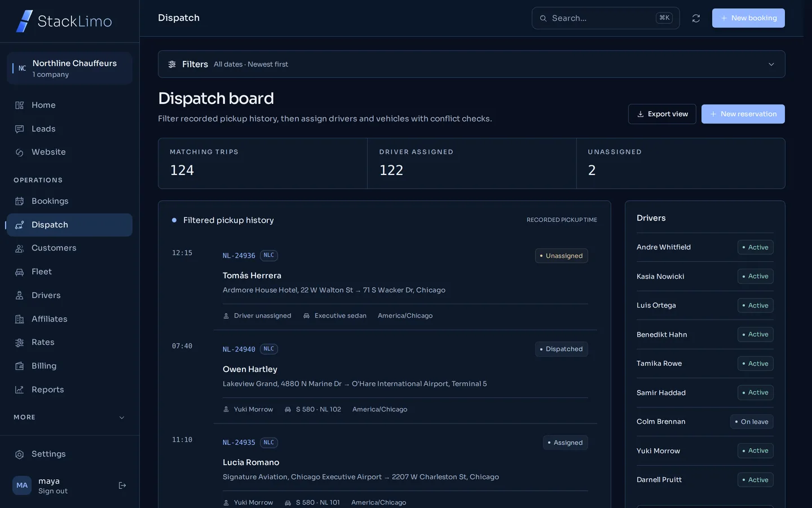Open reservation link NL-24935
This screenshot has width=812, height=508.
(239, 443)
